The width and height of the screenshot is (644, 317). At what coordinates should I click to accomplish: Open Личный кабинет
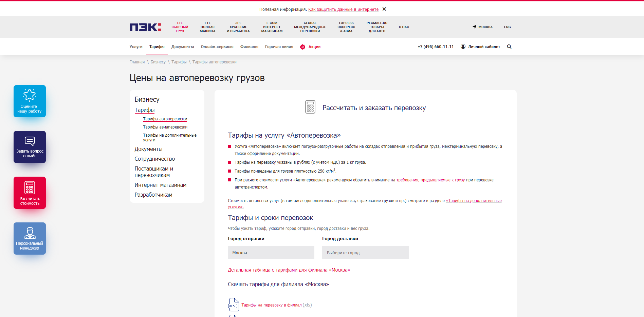[x=484, y=47]
